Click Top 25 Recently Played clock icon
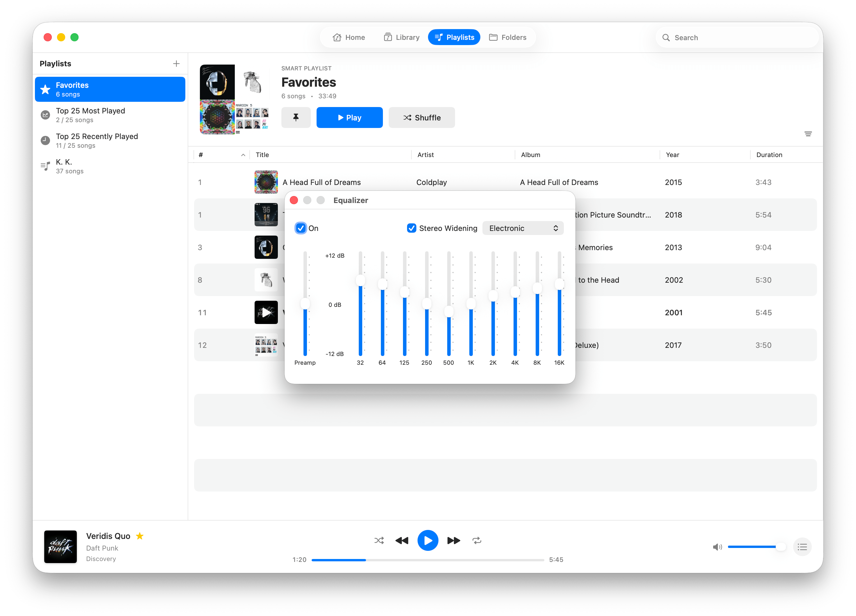The image size is (856, 616). 45,141
